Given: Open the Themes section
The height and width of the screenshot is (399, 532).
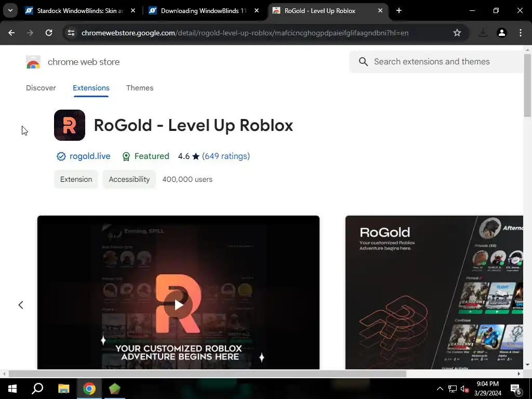Looking at the screenshot, I should tap(140, 88).
